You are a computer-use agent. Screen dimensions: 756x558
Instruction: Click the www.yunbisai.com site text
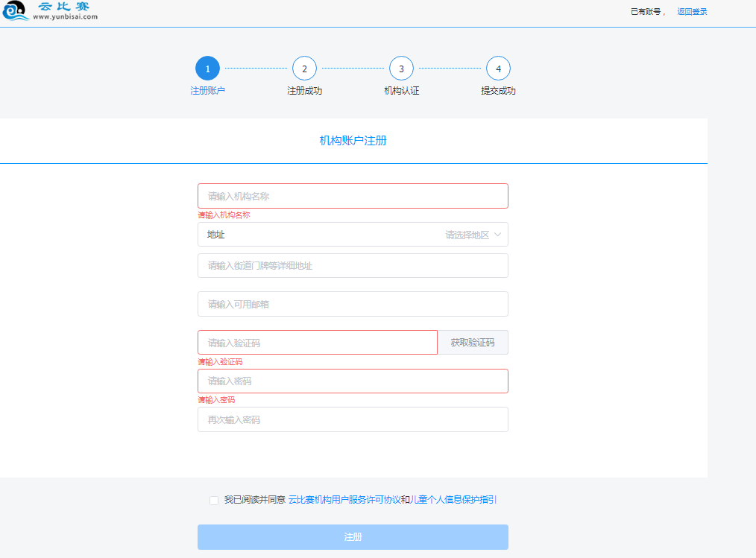[65, 16]
